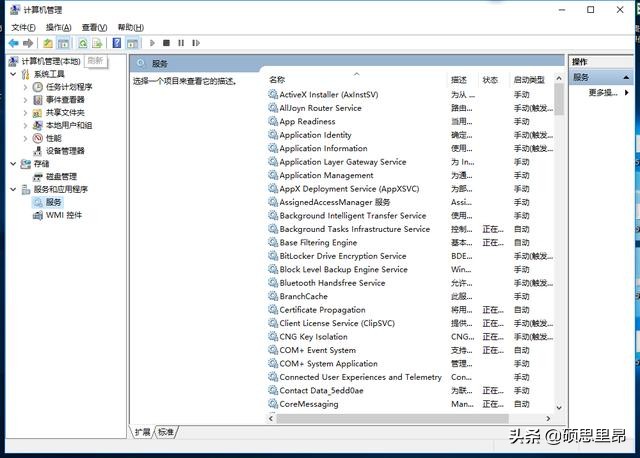Select Shared Folders (共享文件夹) tree node
The width and height of the screenshot is (640, 458).
(x=65, y=112)
